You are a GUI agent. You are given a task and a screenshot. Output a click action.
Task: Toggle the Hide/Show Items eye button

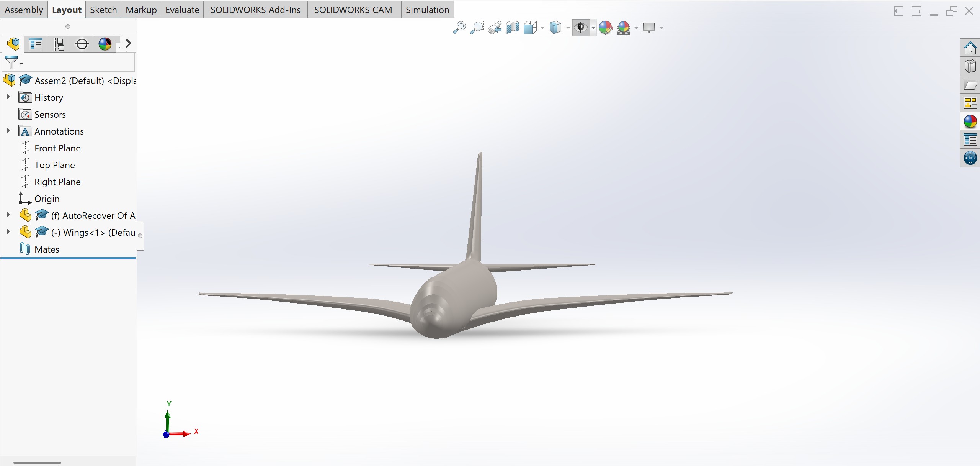click(x=581, y=28)
